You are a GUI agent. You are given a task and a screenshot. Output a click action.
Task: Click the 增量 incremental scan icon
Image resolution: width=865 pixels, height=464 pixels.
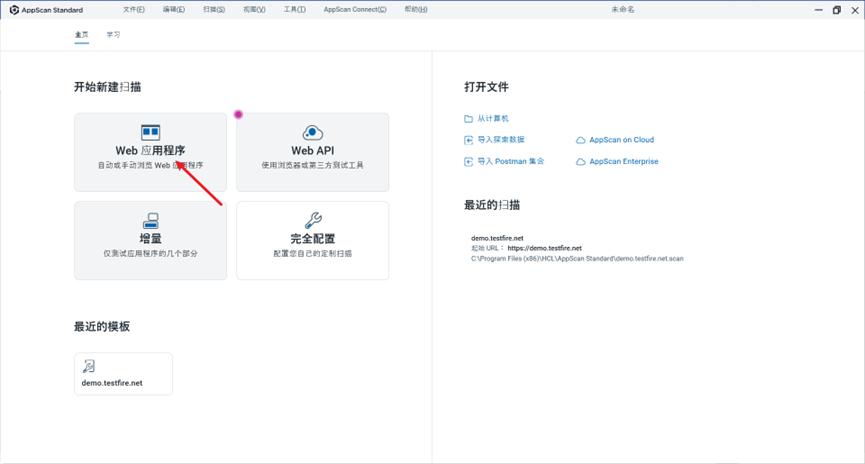(151, 221)
